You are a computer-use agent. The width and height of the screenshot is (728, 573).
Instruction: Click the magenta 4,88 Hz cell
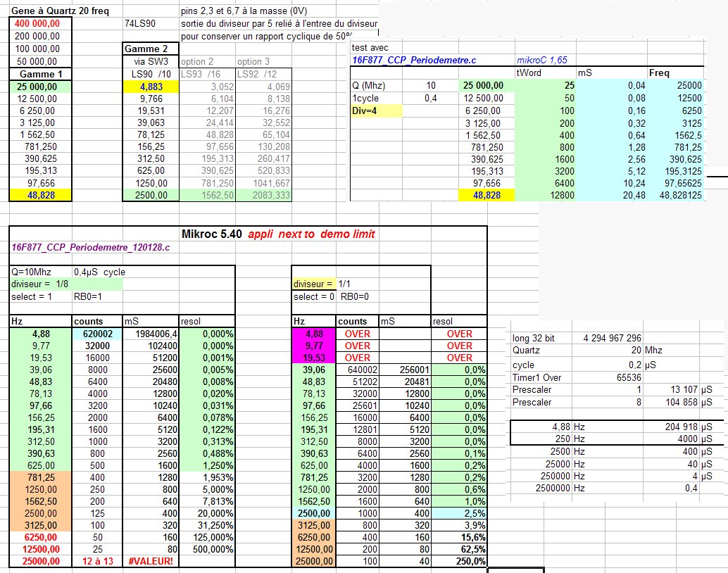314,334
